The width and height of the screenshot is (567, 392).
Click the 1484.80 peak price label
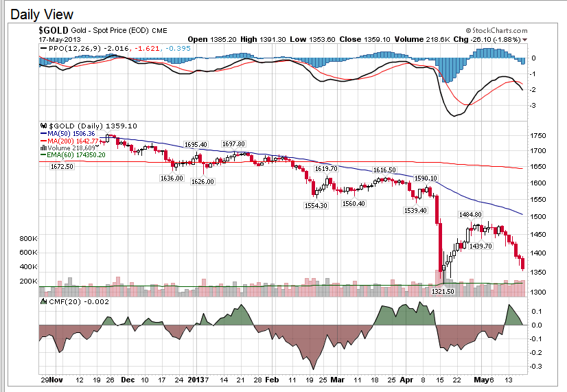[x=472, y=215]
